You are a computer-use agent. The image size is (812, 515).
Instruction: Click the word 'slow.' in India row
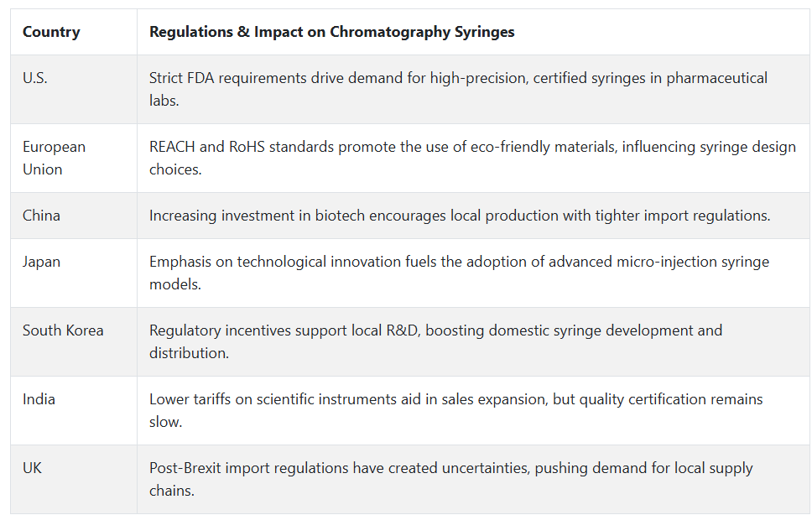(165, 422)
